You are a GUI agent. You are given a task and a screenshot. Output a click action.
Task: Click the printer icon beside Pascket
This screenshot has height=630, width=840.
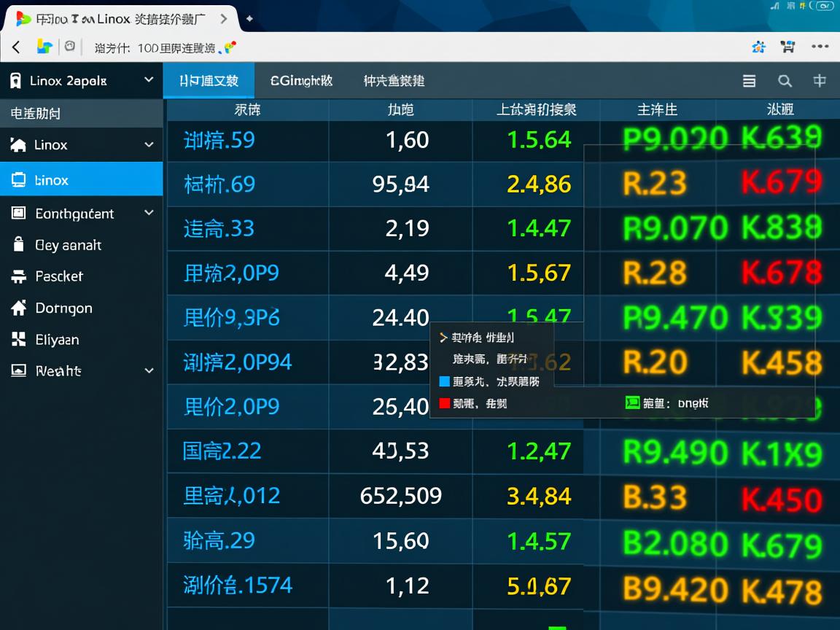(19, 276)
